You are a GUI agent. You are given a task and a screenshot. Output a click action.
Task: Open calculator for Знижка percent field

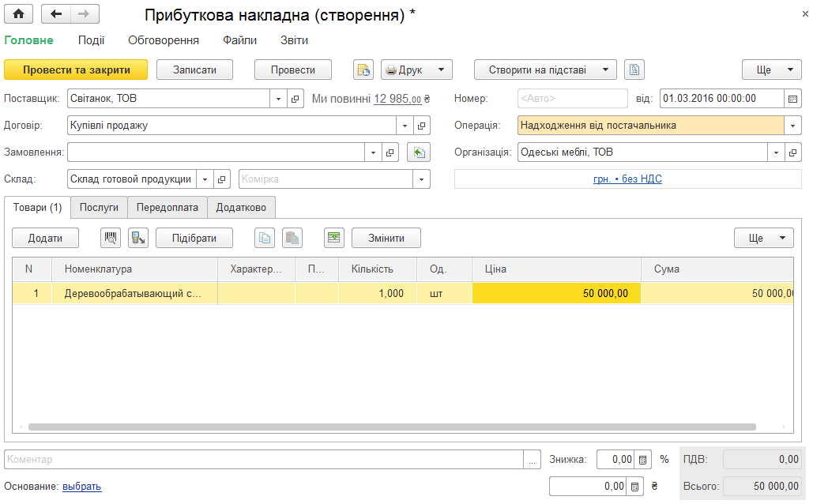point(642,460)
